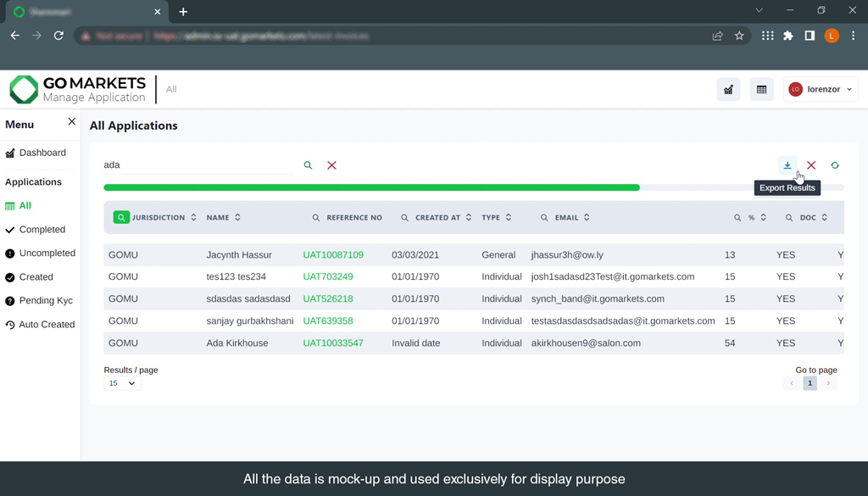This screenshot has width=868, height=496.
Task: Open reference link UAT703249
Action: pos(328,276)
